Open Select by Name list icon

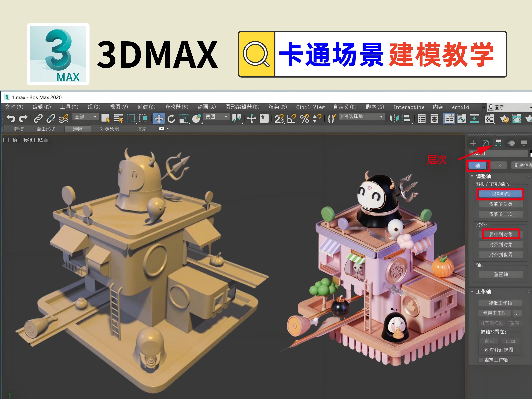click(x=118, y=119)
